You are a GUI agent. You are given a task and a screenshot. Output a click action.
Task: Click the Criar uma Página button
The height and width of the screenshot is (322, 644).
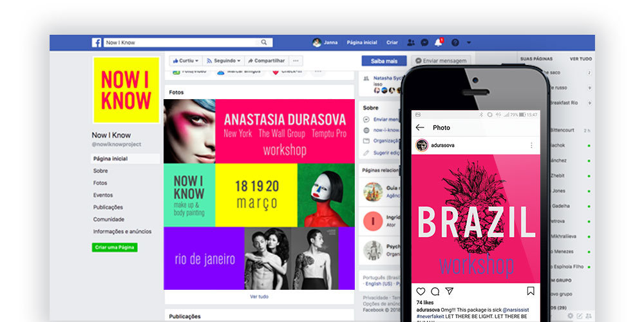point(115,247)
